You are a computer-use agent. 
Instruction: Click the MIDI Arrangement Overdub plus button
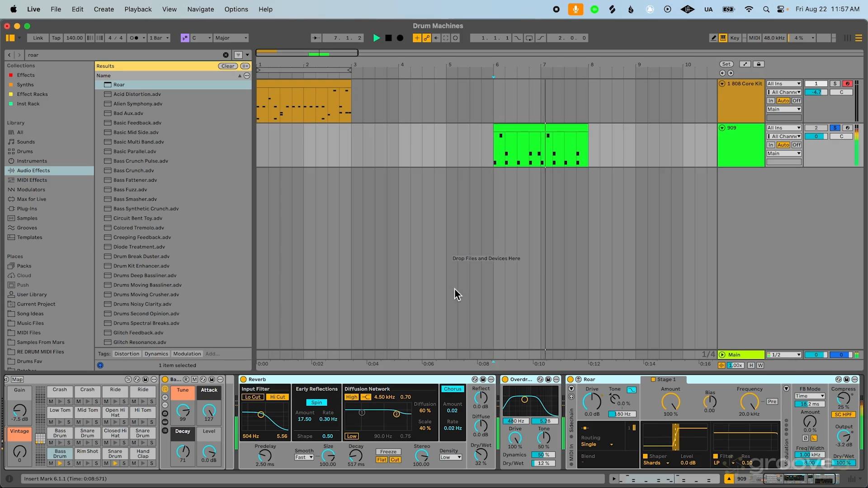click(x=416, y=38)
